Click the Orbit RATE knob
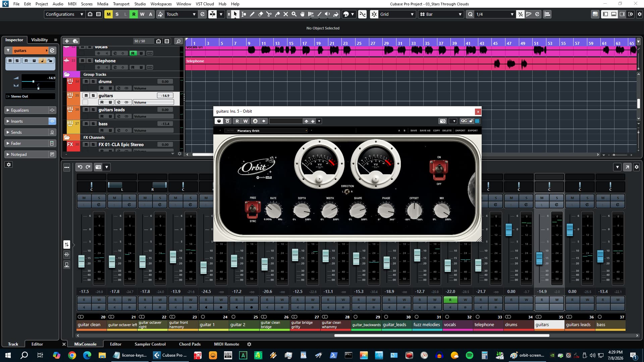This screenshot has width=644, height=362. [x=273, y=210]
